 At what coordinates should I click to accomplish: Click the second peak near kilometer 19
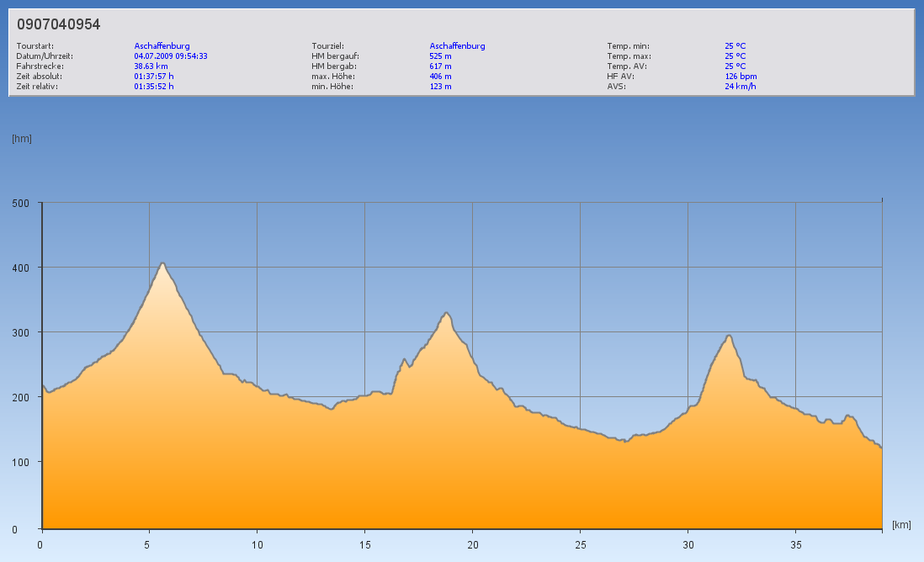click(x=447, y=313)
